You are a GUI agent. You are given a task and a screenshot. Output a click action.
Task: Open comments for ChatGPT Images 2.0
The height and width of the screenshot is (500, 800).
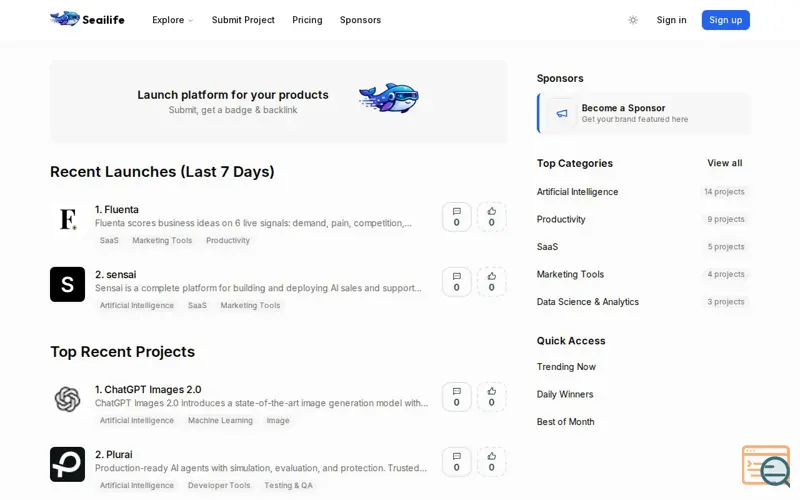pyautogui.click(x=456, y=396)
